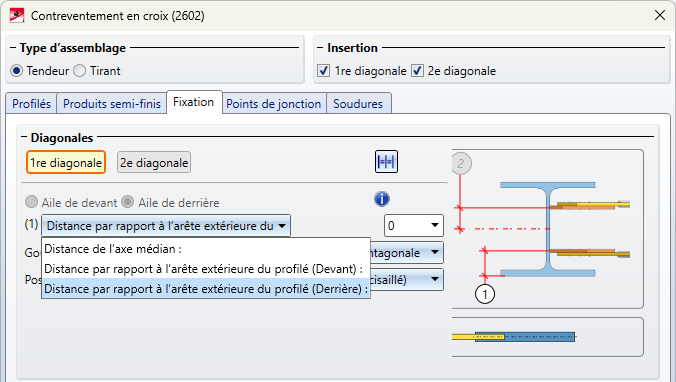Collapse the Insertion section

(320, 48)
